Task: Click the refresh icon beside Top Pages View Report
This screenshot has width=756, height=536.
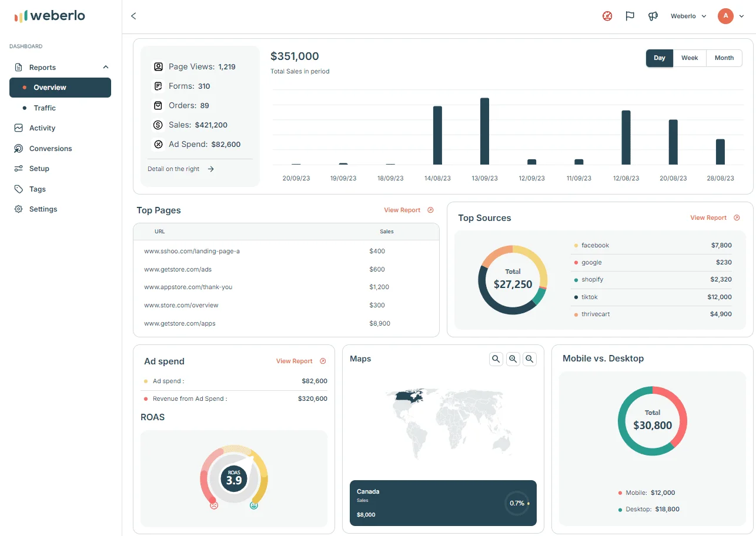Action: click(431, 210)
